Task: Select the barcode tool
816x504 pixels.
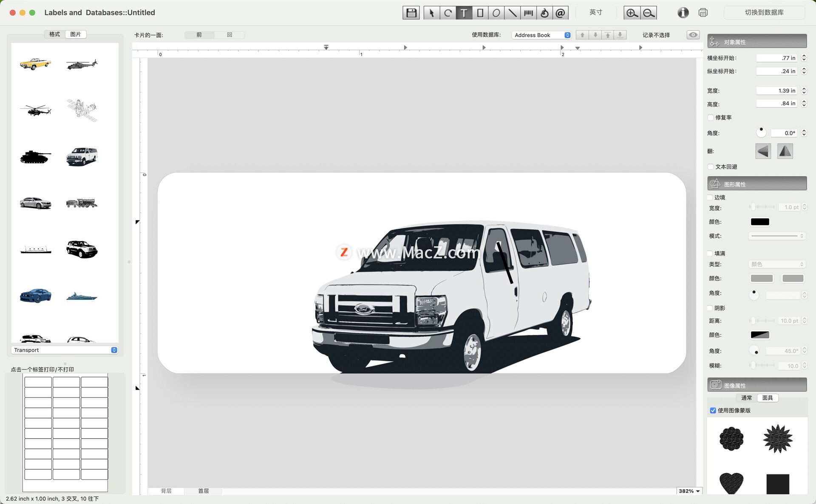Action: (x=528, y=13)
